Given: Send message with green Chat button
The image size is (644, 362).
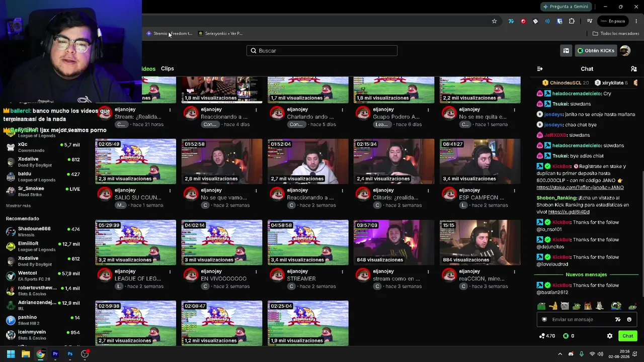Looking at the screenshot, I should tap(628, 336).
